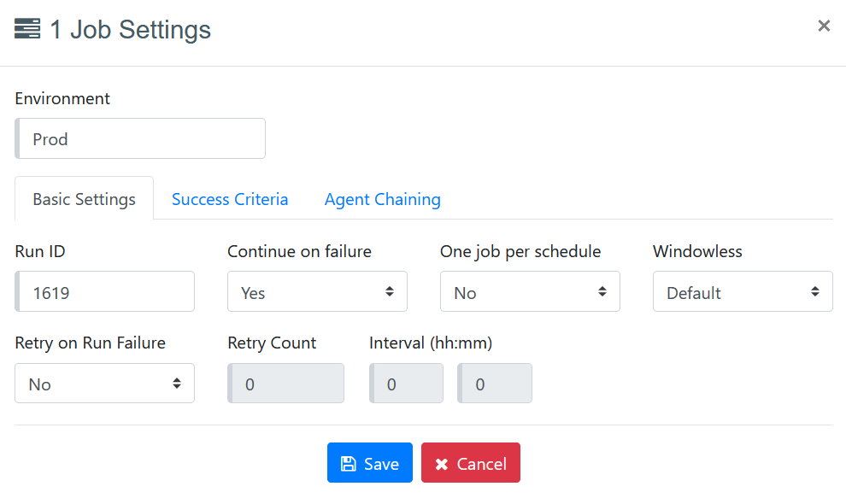
Task: Click the Retry Count field
Action: tap(286, 384)
